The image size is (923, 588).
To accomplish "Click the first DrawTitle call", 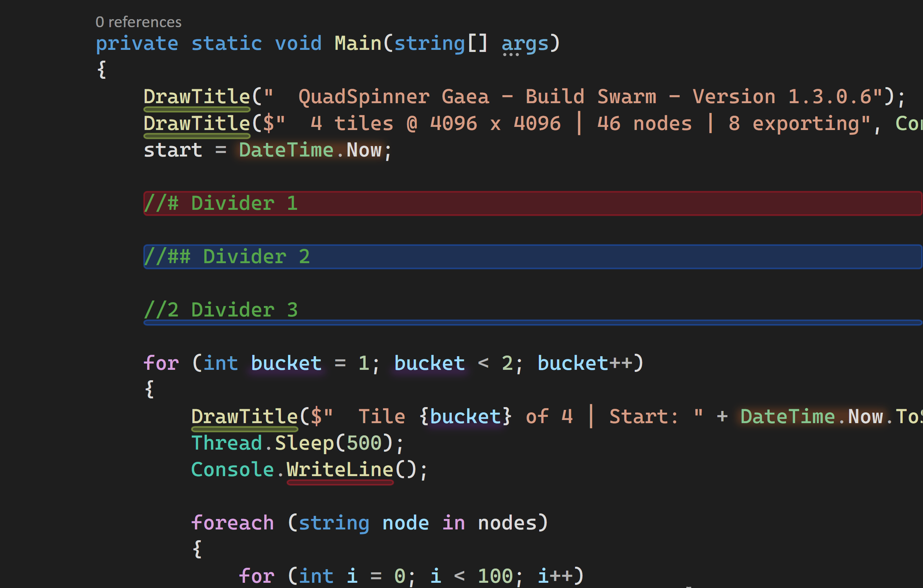I will coord(197,97).
